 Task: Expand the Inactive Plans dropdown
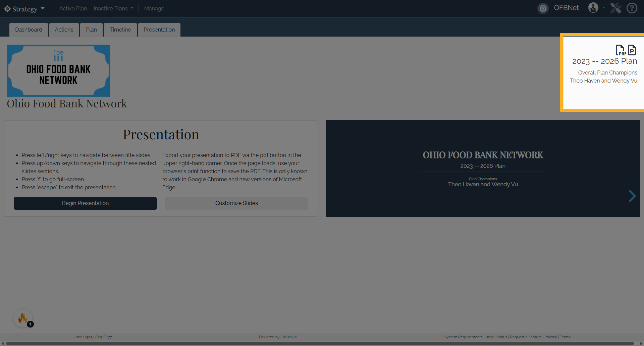pos(113,8)
